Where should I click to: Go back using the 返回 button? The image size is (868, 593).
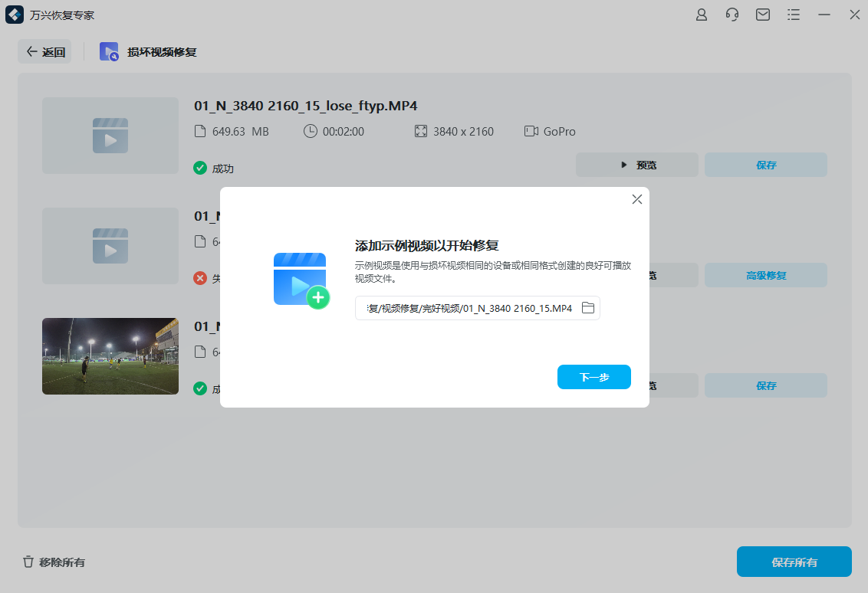coord(44,51)
